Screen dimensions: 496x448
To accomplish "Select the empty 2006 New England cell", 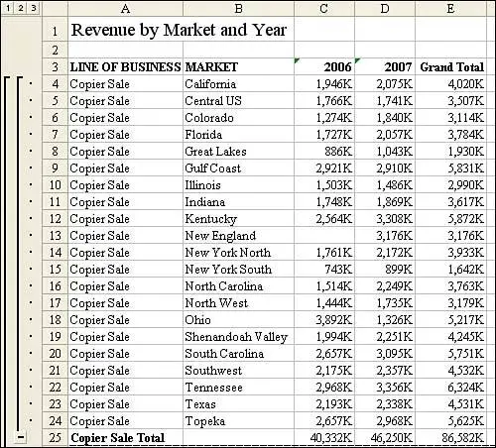I will pos(324,235).
